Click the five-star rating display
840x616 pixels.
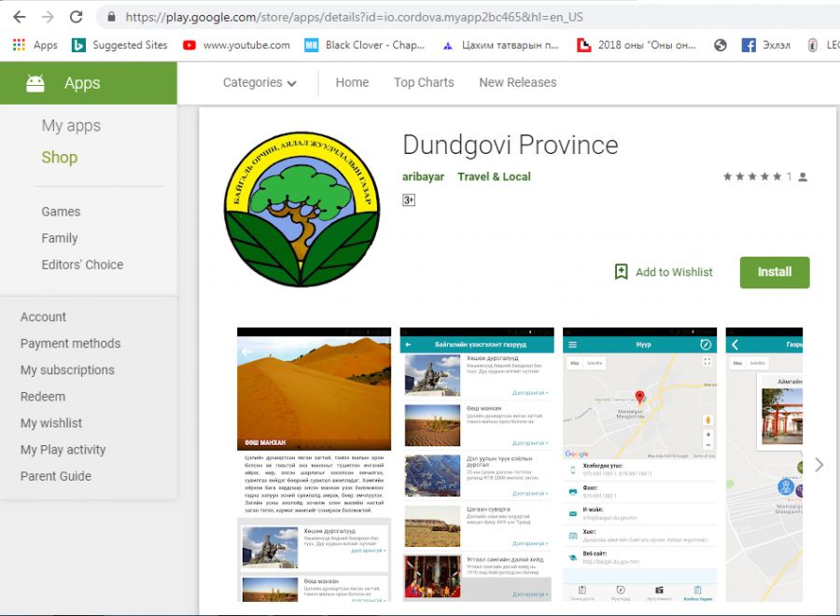[752, 176]
